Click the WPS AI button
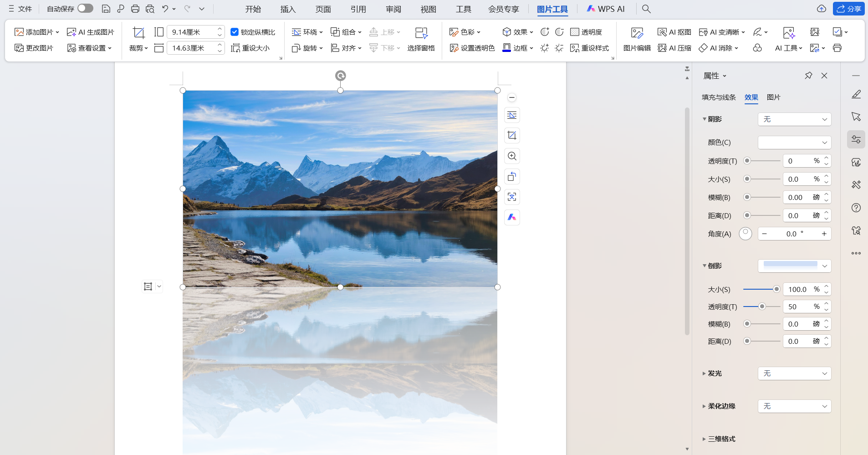Screen dimensions: 868x455 pos(606,9)
